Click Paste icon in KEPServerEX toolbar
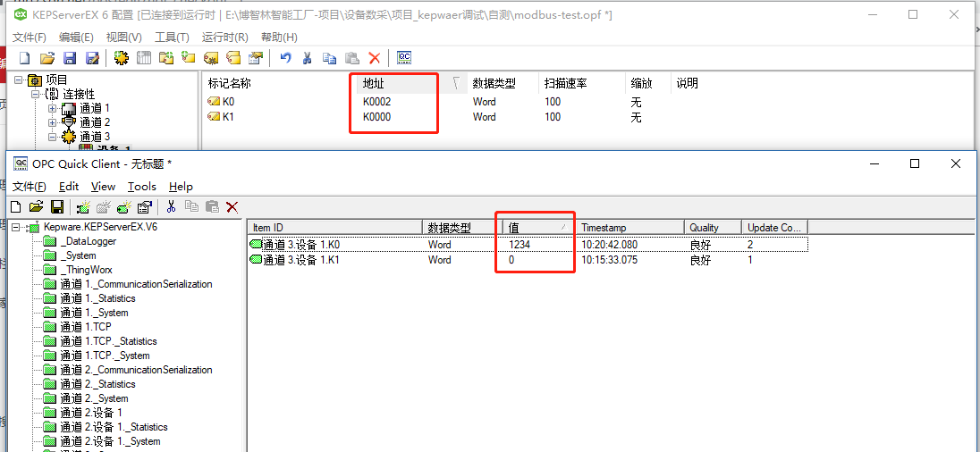Image resolution: width=980 pixels, height=452 pixels. click(352, 58)
